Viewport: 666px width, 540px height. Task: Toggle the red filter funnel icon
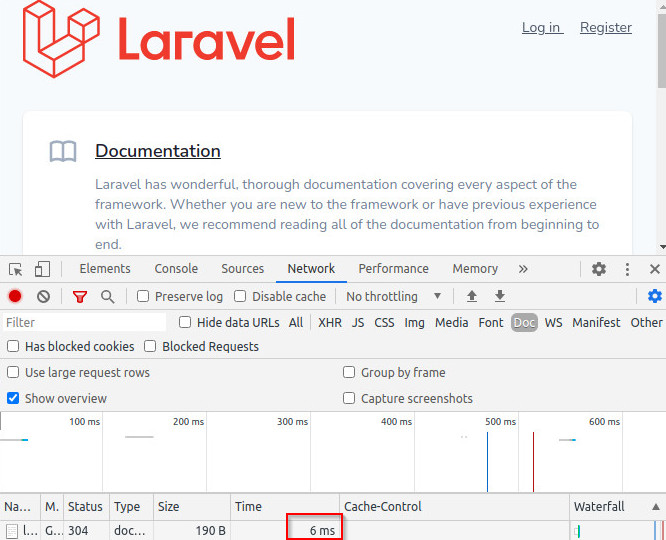point(80,297)
